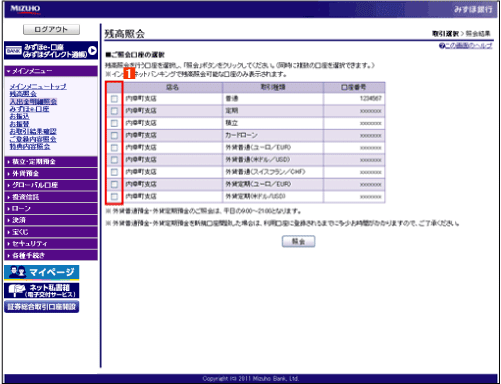The width and height of the screenshot is (501, 384).
Task: Click 取引選択 in the breadcrumb
Action: [x=445, y=34]
